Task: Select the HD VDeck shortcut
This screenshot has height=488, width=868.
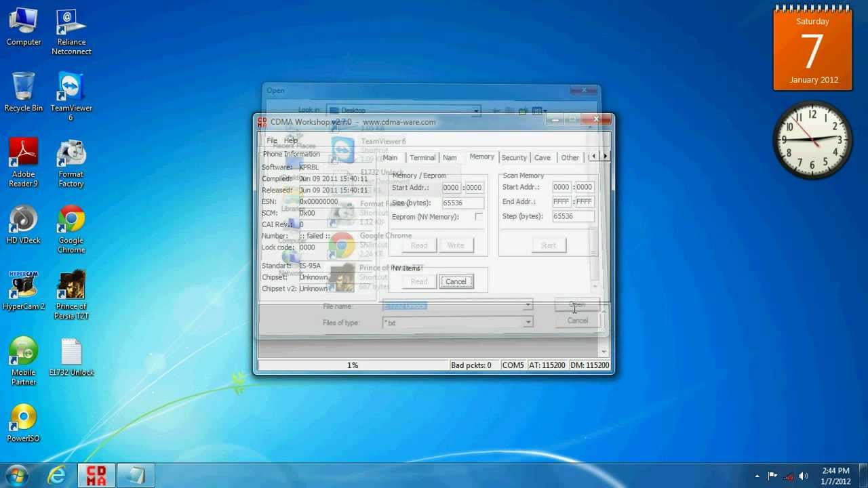Action: [x=23, y=224]
